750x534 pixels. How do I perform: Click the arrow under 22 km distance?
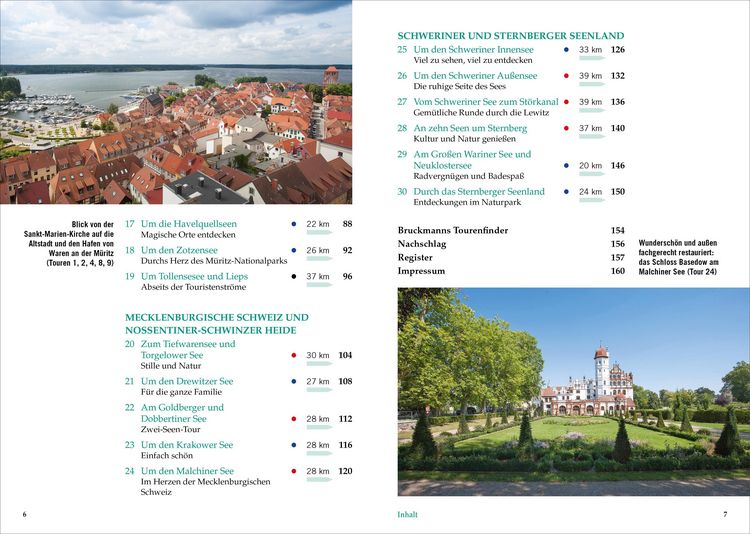(319, 233)
